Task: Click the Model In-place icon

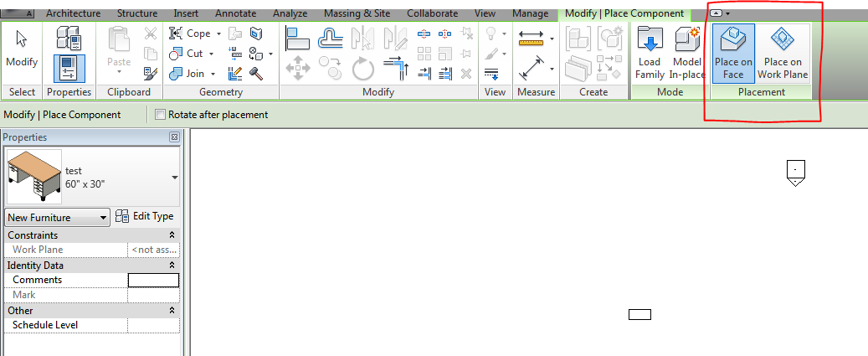Action: point(687,54)
